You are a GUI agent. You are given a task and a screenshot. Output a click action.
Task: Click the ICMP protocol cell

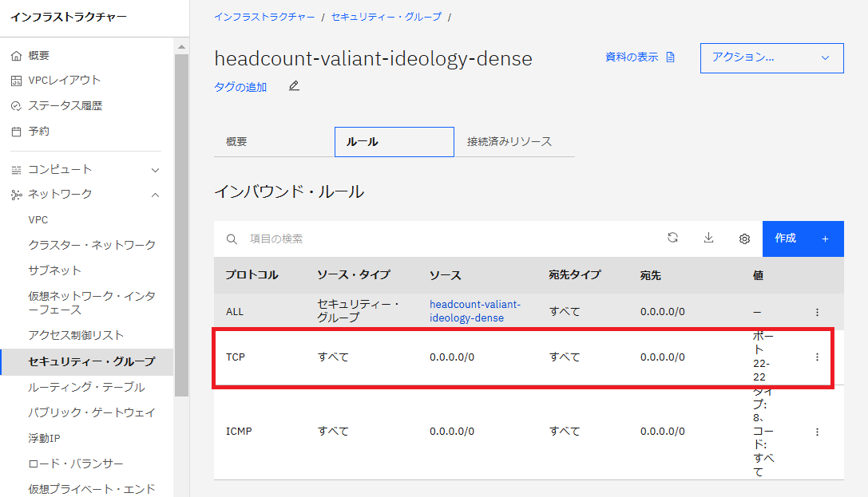239,432
